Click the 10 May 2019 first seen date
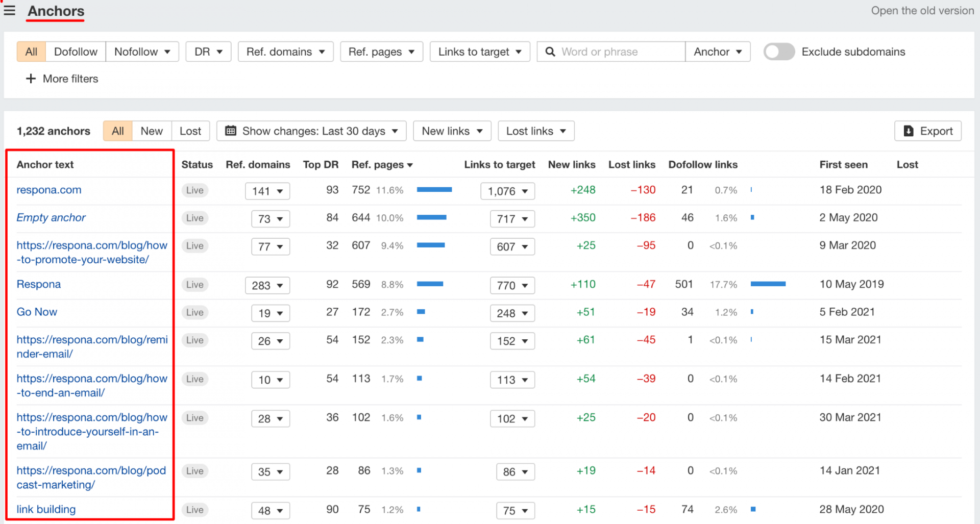 click(851, 284)
